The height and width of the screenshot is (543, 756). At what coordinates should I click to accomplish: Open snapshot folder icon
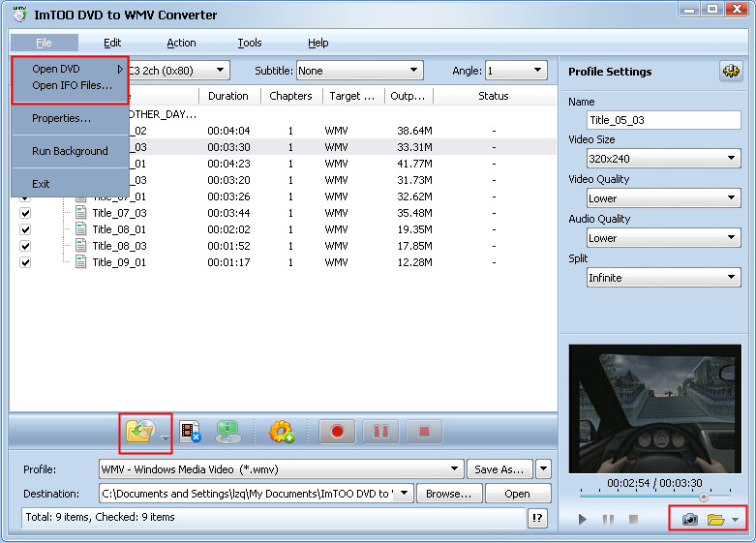point(715,519)
